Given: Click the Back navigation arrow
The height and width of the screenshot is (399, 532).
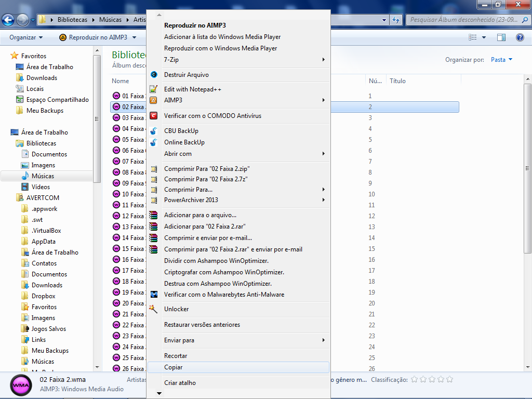Looking at the screenshot, I should 8,20.
